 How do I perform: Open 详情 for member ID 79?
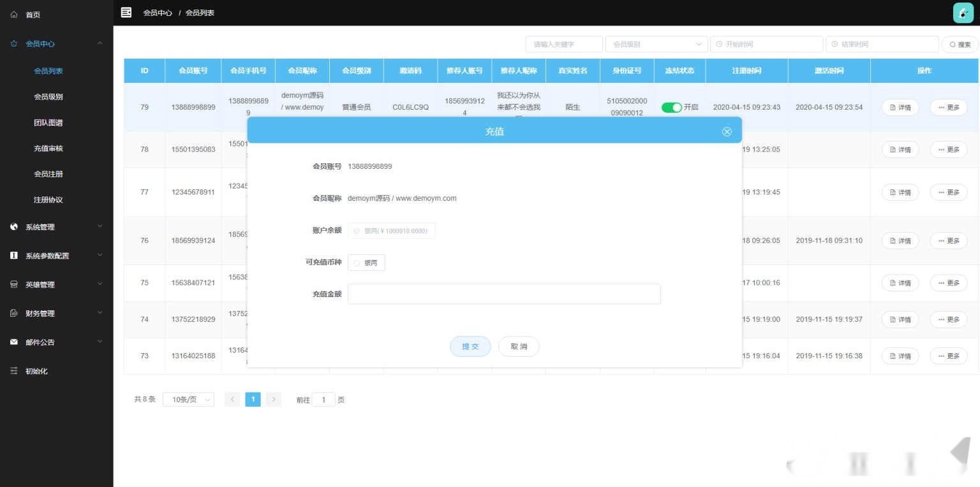click(x=900, y=107)
